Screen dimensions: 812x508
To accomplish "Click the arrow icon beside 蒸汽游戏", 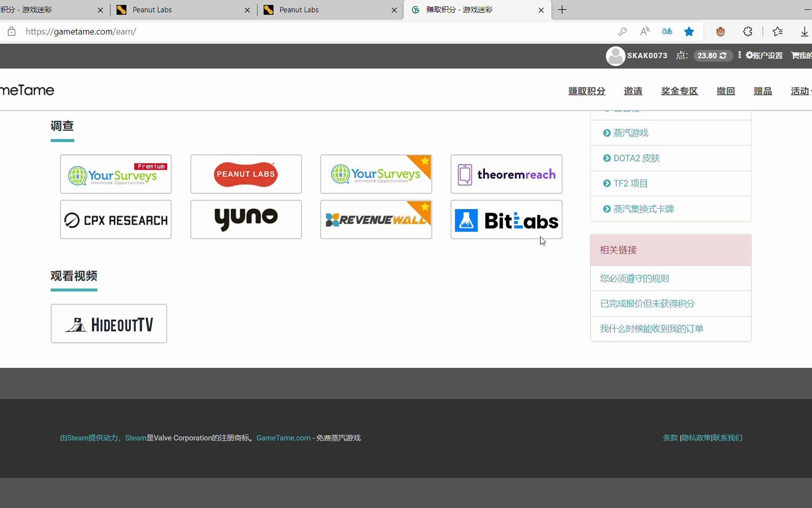I will [x=607, y=133].
